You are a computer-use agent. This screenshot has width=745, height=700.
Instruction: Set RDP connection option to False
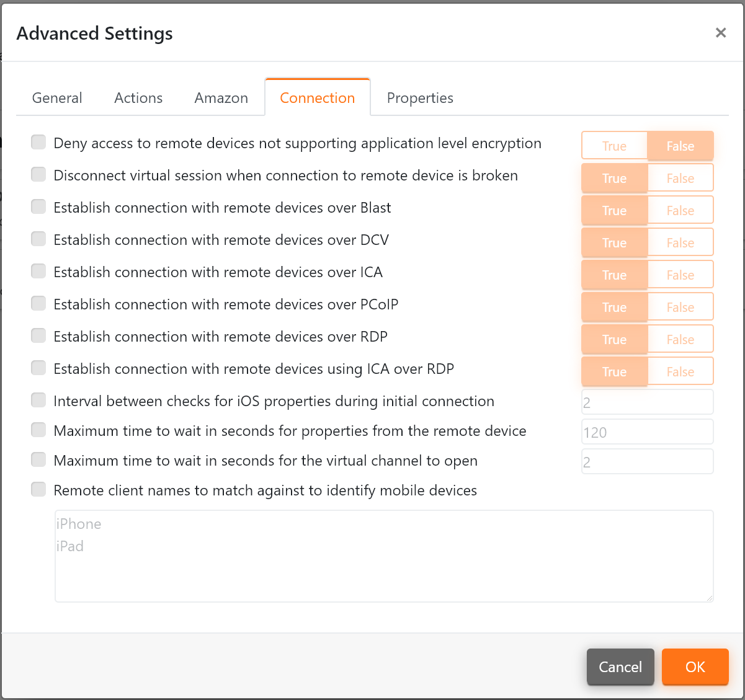pyautogui.click(x=680, y=339)
